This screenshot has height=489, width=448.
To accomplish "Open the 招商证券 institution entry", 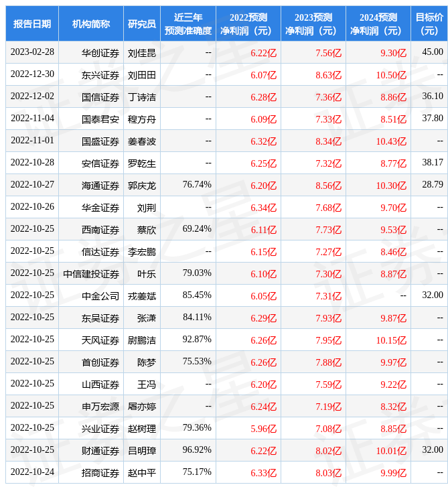I will (x=100, y=472).
